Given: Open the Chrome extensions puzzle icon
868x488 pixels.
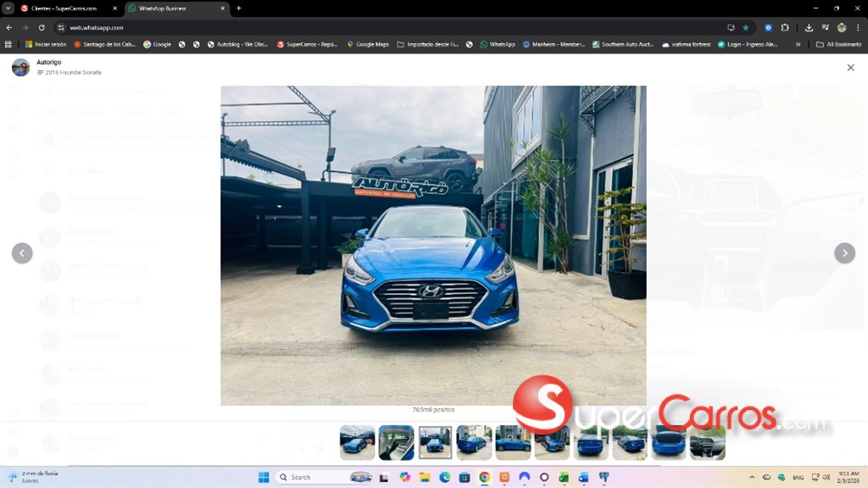Looking at the screenshot, I should [785, 27].
